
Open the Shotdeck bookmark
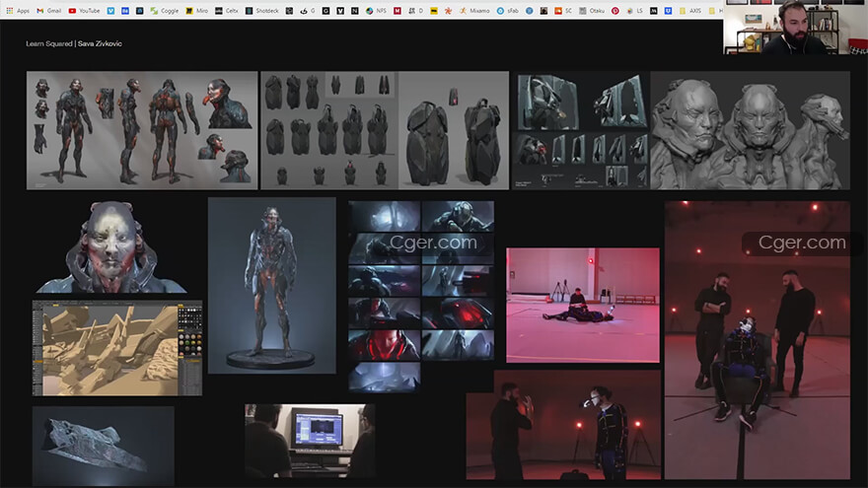pos(261,11)
